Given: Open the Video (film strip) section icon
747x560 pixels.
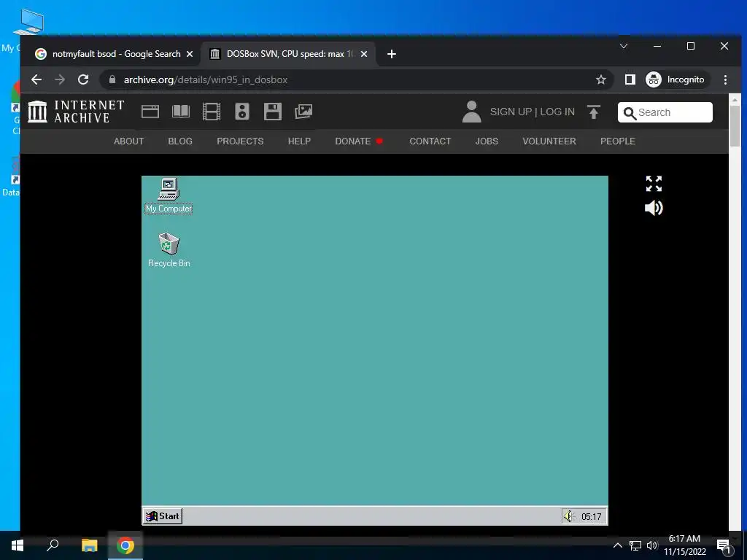Looking at the screenshot, I should pos(211,112).
